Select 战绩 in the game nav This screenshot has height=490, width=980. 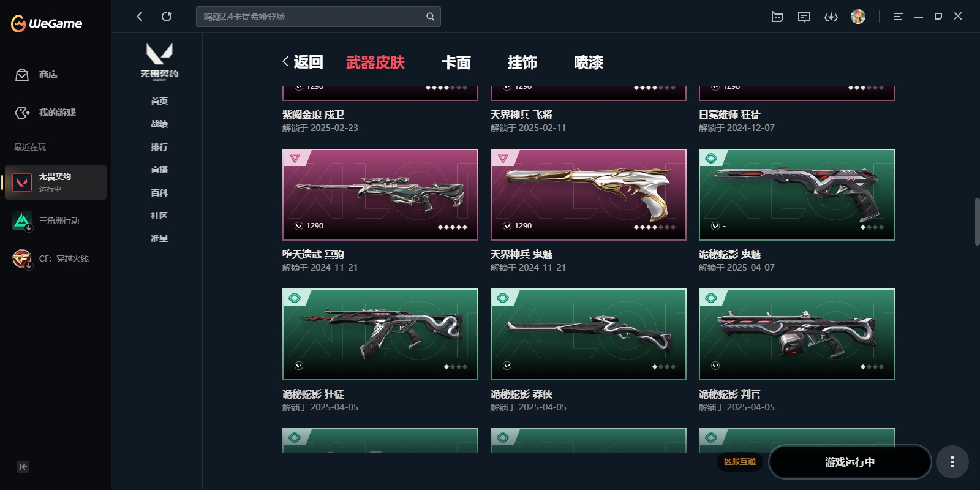click(x=159, y=124)
